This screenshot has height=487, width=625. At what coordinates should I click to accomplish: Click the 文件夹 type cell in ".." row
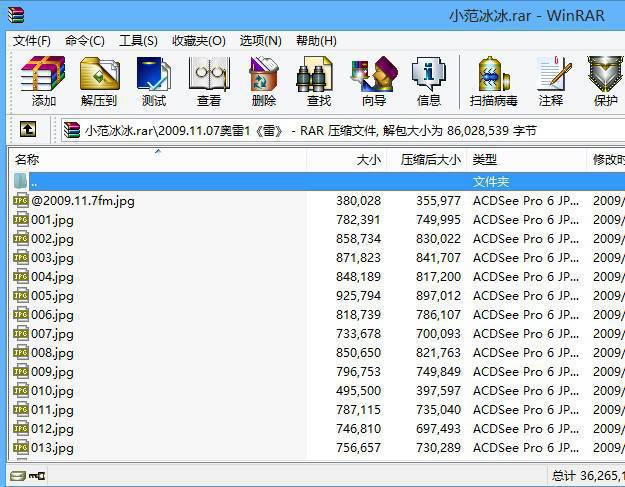pos(491,182)
